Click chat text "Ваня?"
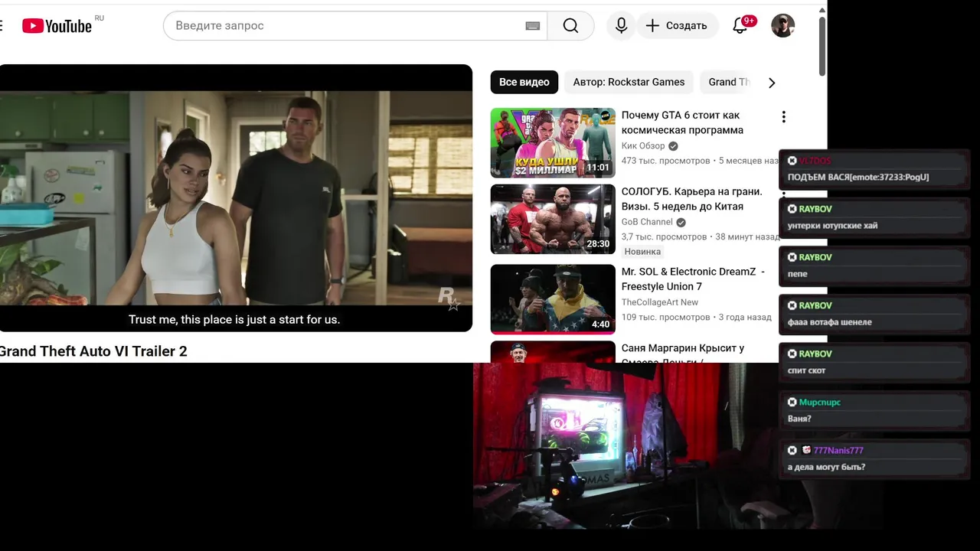The image size is (980, 551). (799, 419)
